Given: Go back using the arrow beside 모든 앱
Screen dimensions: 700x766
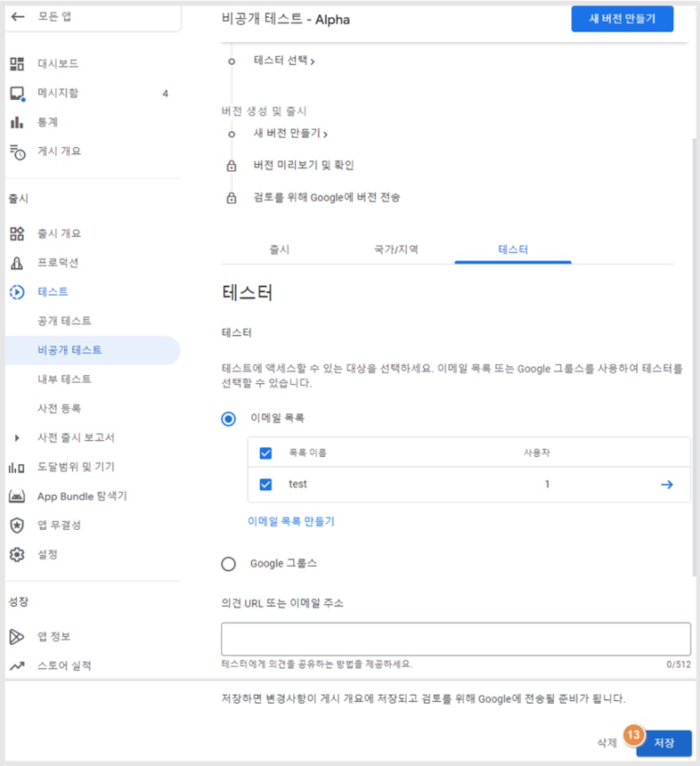Looking at the screenshot, I should [x=18, y=17].
